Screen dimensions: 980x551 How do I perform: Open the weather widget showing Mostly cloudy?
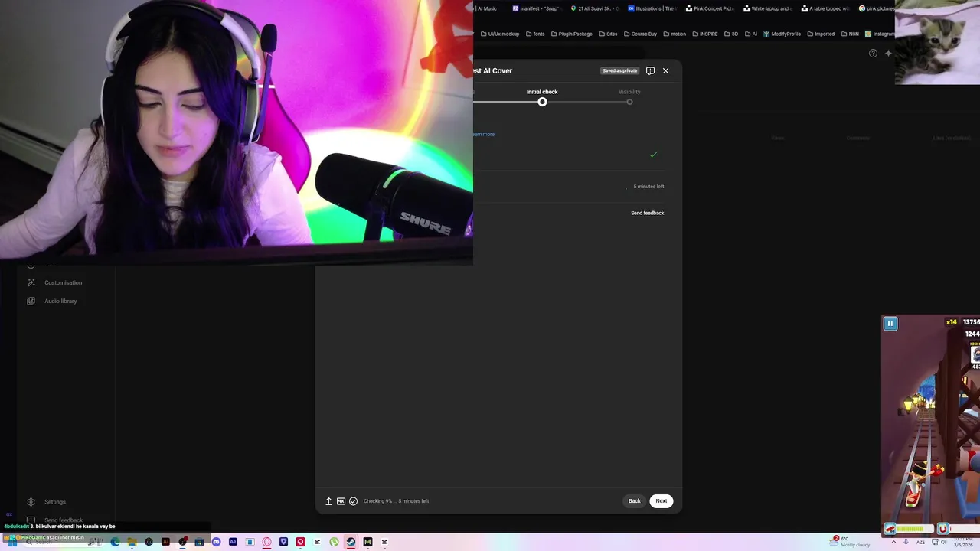(851, 542)
